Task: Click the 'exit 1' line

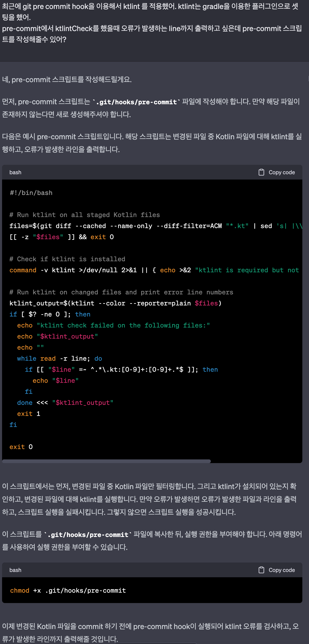Action: coord(29,414)
